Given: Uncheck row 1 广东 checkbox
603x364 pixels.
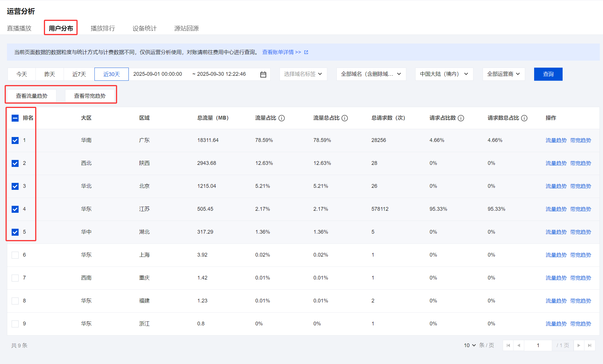Looking at the screenshot, I should click(15, 140).
